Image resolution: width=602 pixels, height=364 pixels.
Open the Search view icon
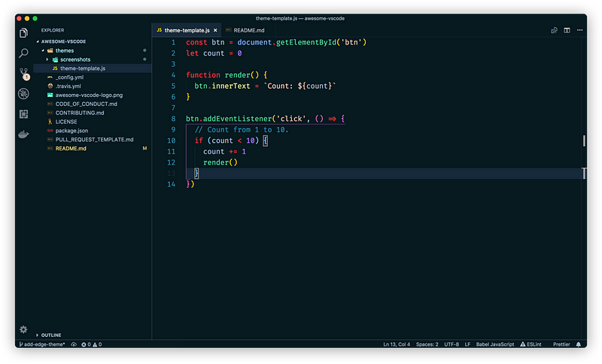(x=23, y=53)
